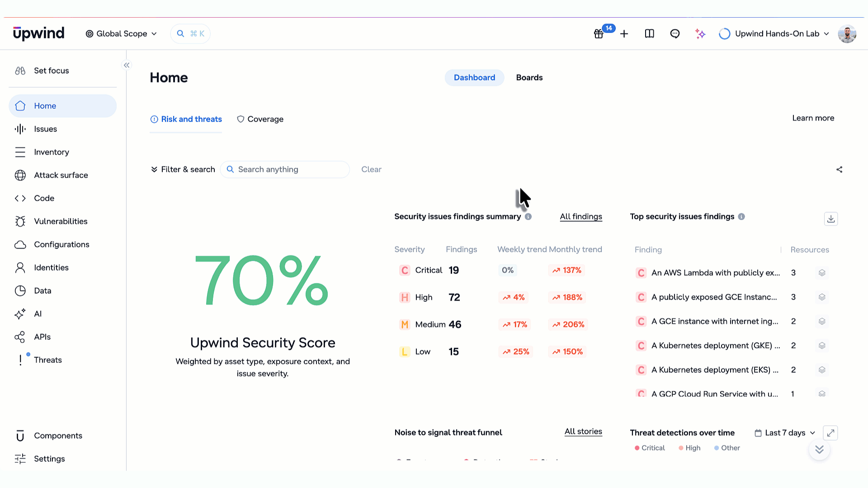Image resolution: width=868 pixels, height=488 pixels.
Task: Open Last 7 days date range dropdown
Action: pyautogui.click(x=785, y=433)
